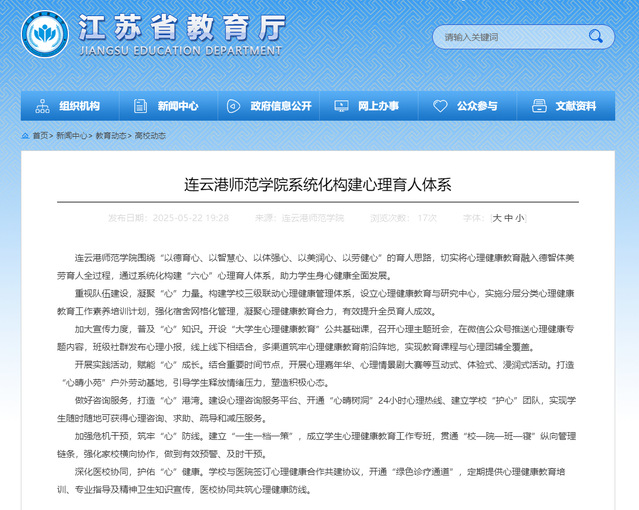The width and height of the screenshot is (639, 510).
Task: Click the 文献资料 archive icon
Action: point(539,106)
